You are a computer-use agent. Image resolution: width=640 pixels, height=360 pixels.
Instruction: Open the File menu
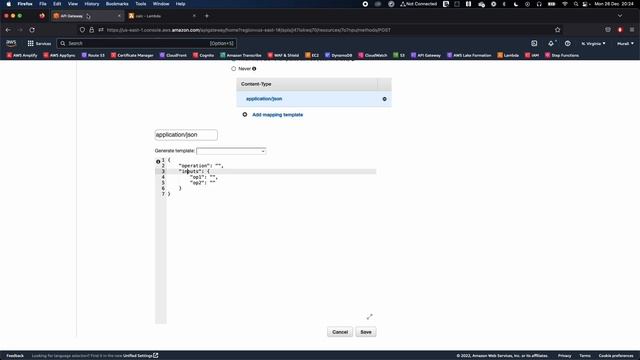tap(43, 4)
